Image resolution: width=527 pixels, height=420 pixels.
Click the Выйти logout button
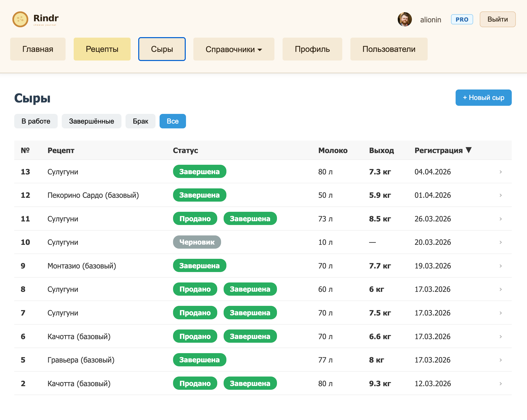coord(497,19)
